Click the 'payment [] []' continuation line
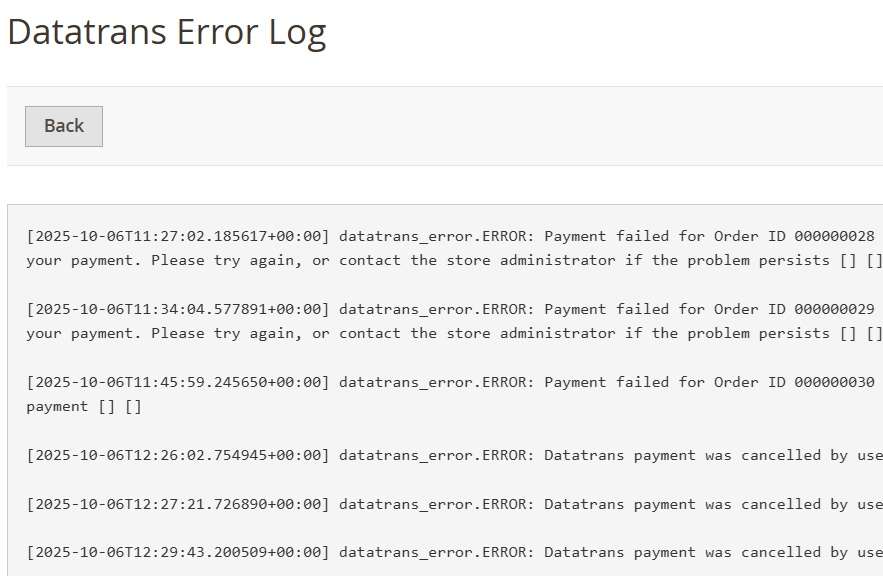The height and width of the screenshot is (576, 883). [84, 406]
